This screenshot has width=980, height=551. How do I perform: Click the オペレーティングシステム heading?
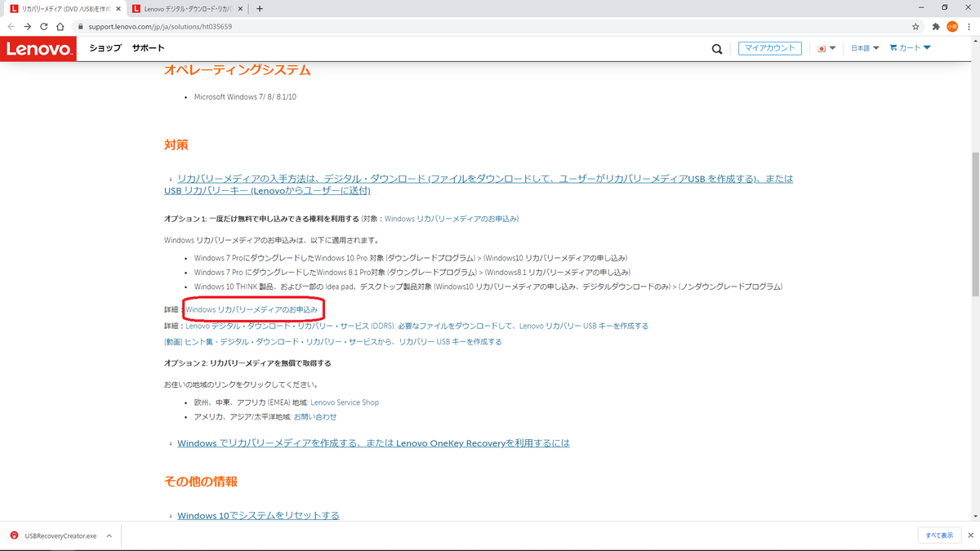pyautogui.click(x=238, y=70)
